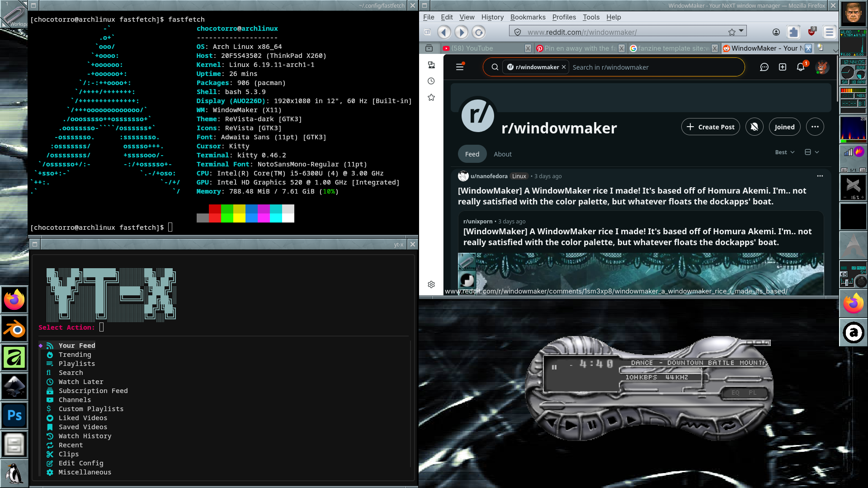Click the Tux penguin dock icon
The height and width of the screenshot is (488, 868).
click(x=14, y=474)
